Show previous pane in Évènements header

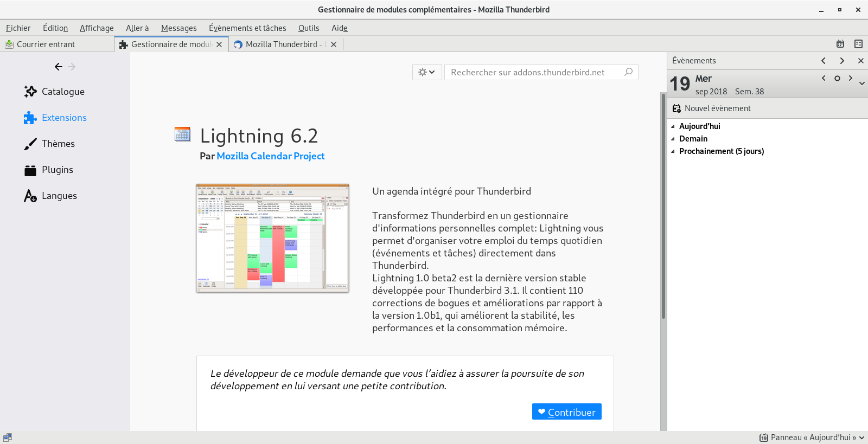tap(824, 61)
